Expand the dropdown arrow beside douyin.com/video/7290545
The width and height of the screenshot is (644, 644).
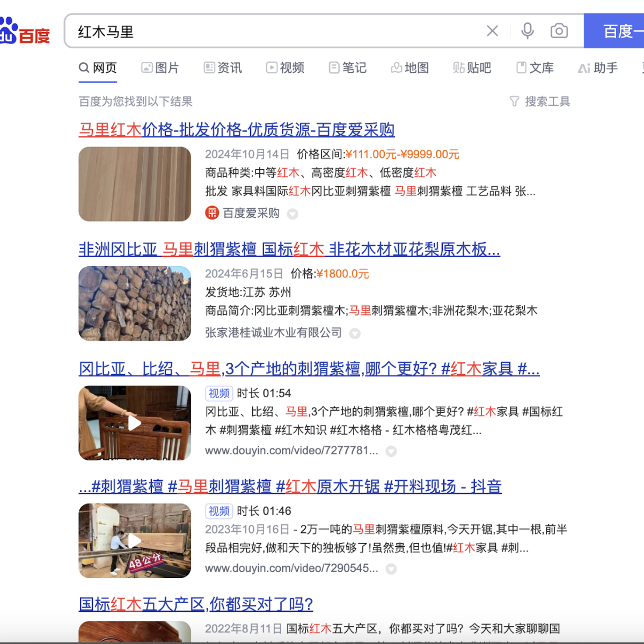click(x=391, y=569)
